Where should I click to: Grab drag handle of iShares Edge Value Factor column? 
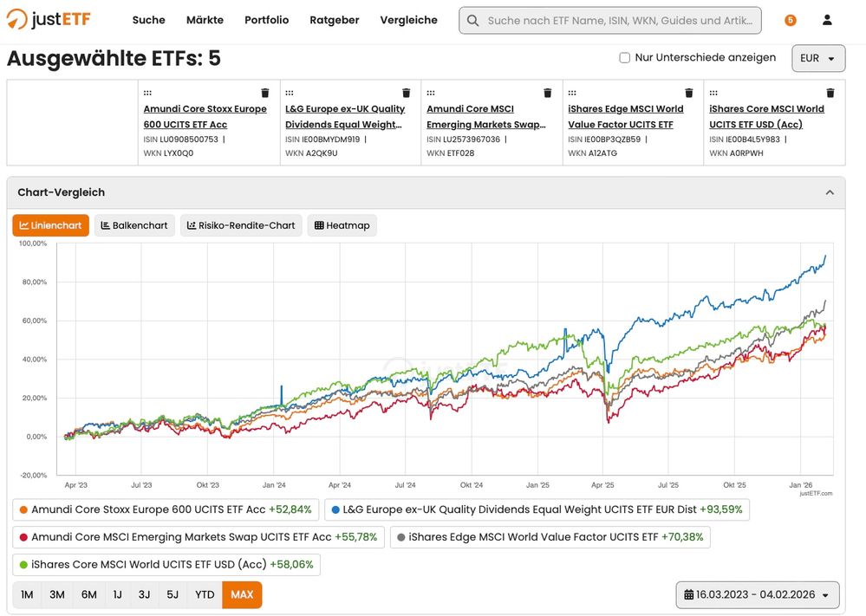point(572,93)
